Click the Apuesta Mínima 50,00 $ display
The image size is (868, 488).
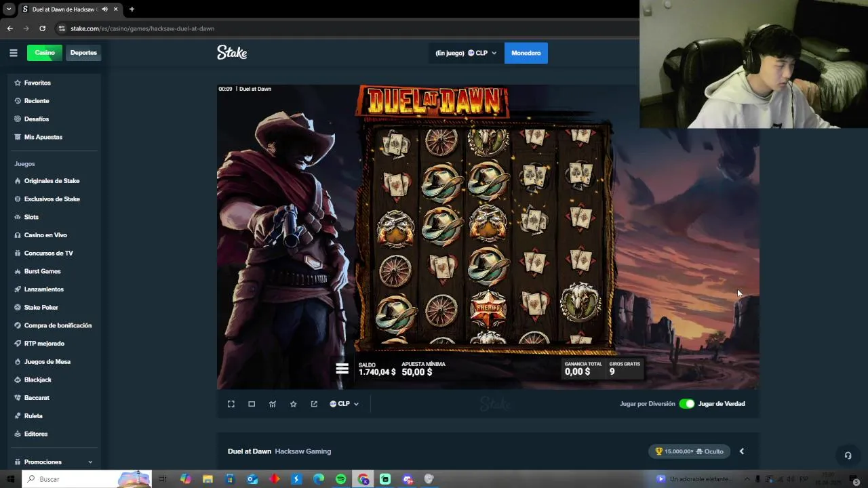(424, 369)
